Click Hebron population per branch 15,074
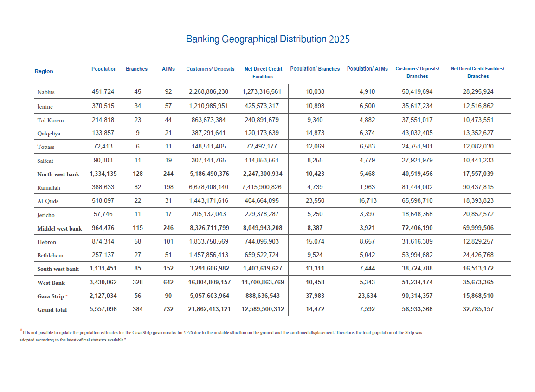 315,241
